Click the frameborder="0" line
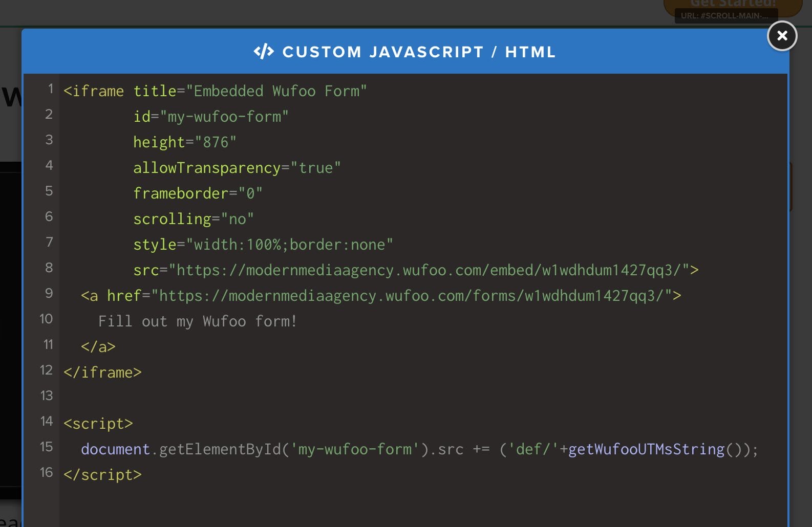 point(198,193)
